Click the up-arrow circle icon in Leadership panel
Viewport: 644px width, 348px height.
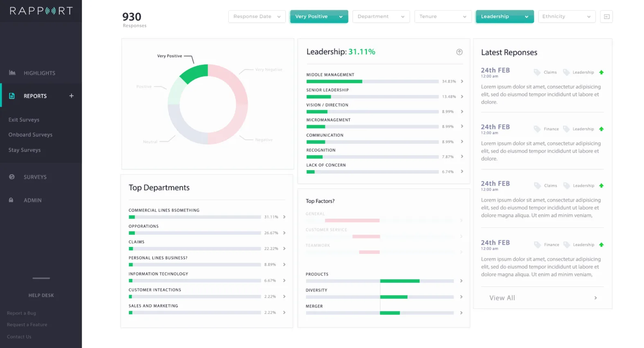tap(459, 52)
